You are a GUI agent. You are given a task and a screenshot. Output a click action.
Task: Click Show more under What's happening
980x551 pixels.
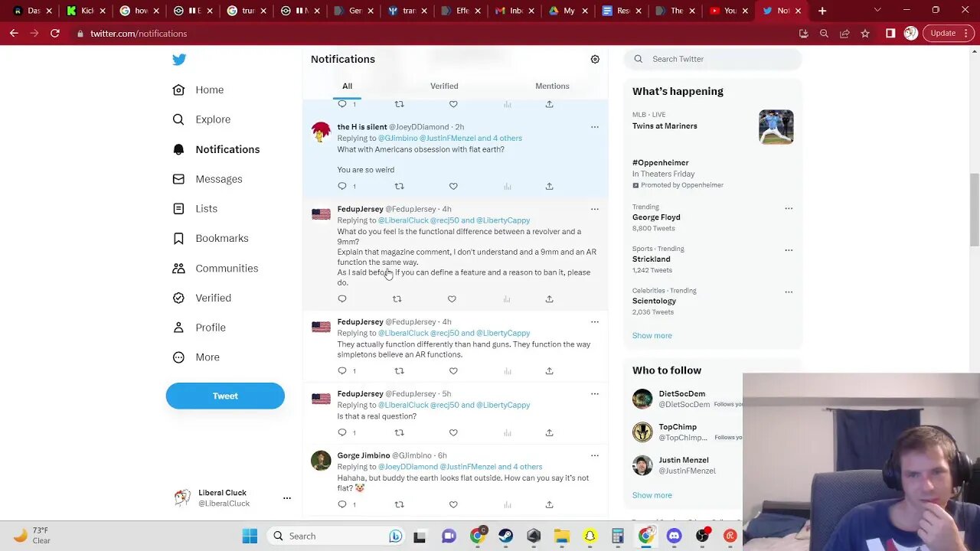point(652,336)
